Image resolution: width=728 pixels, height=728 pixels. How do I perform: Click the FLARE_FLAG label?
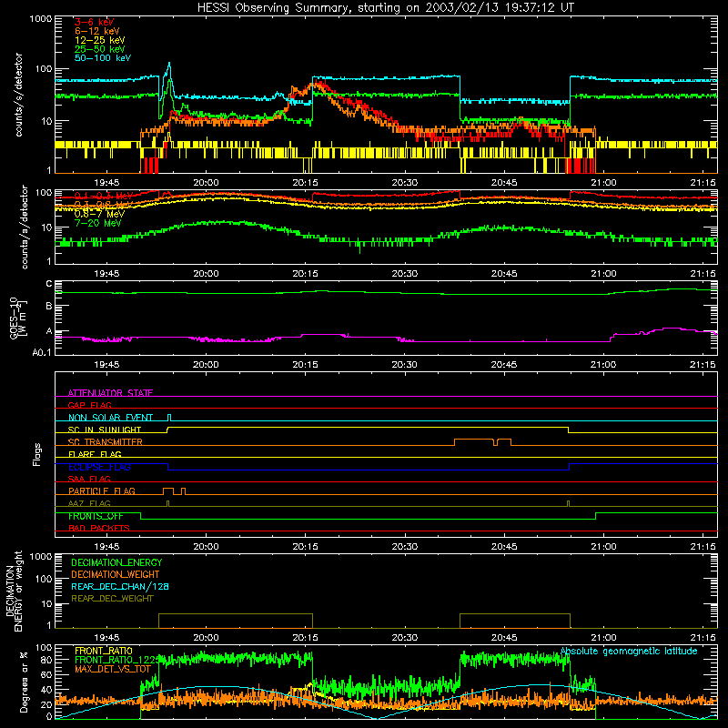pyautogui.click(x=95, y=454)
